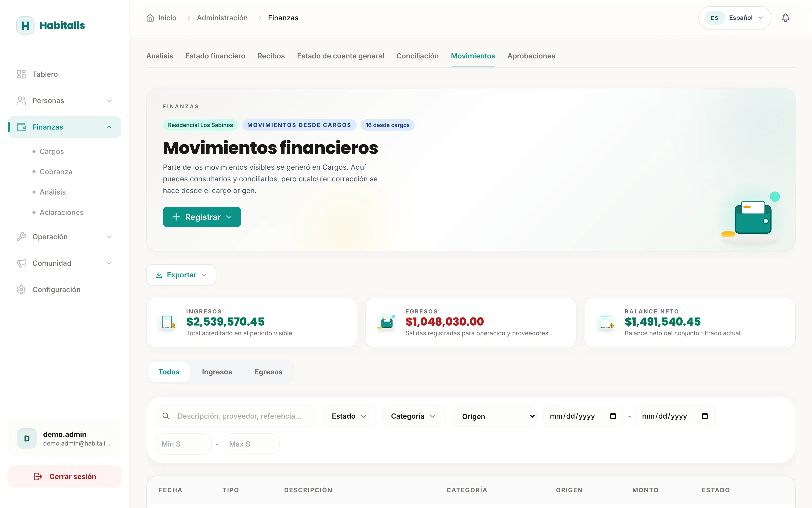Open the Exportar dropdown
812x508 pixels.
click(x=181, y=275)
